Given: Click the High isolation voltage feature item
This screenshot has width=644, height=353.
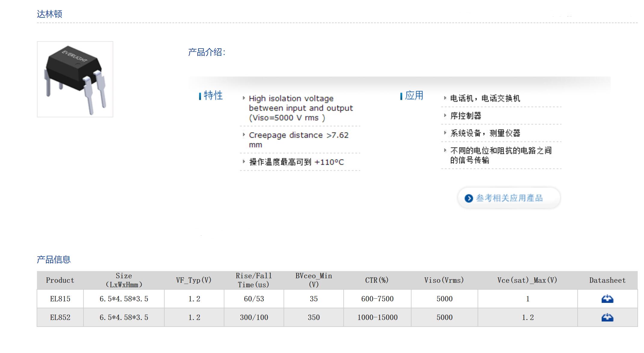Looking at the screenshot, I should click(x=300, y=108).
